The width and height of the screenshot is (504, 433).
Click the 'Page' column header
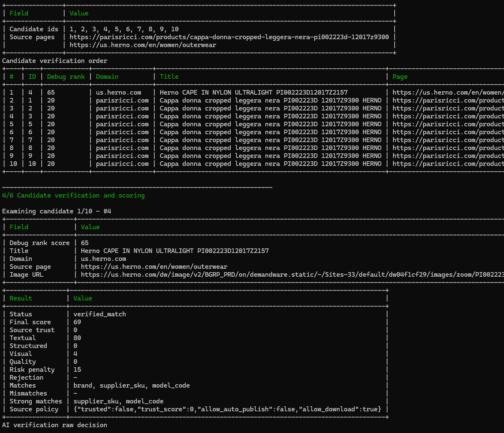click(400, 77)
